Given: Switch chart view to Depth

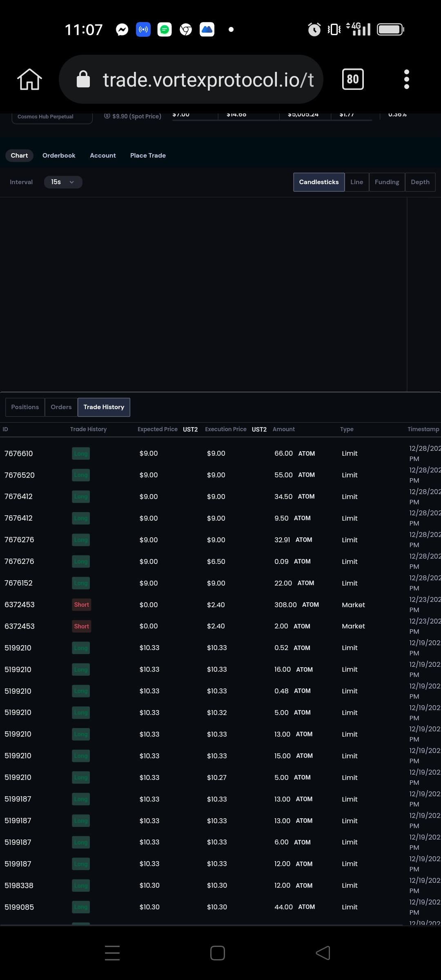Looking at the screenshot, I should [420, 182].
